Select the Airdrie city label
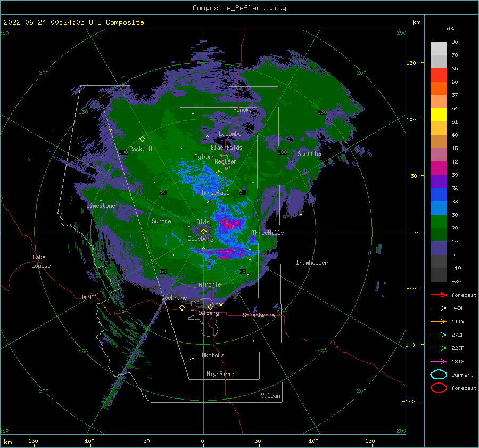 click(210, 284)
